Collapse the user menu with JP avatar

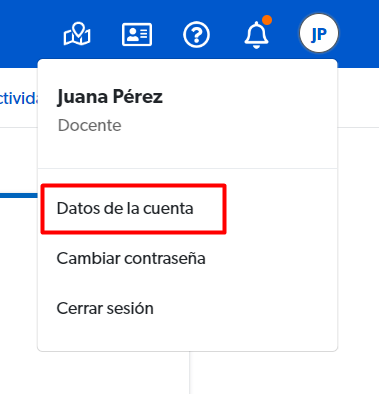[319, 33]
